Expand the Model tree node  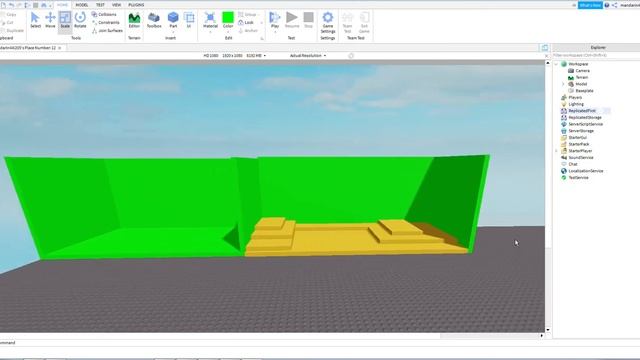coord(563,84)
